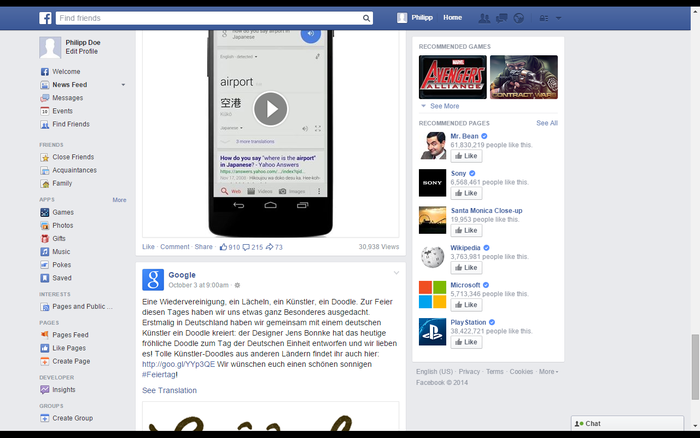Open the Acquaintances list icon
The height and width of the screenshot is (438, 700).
point(45,171)
